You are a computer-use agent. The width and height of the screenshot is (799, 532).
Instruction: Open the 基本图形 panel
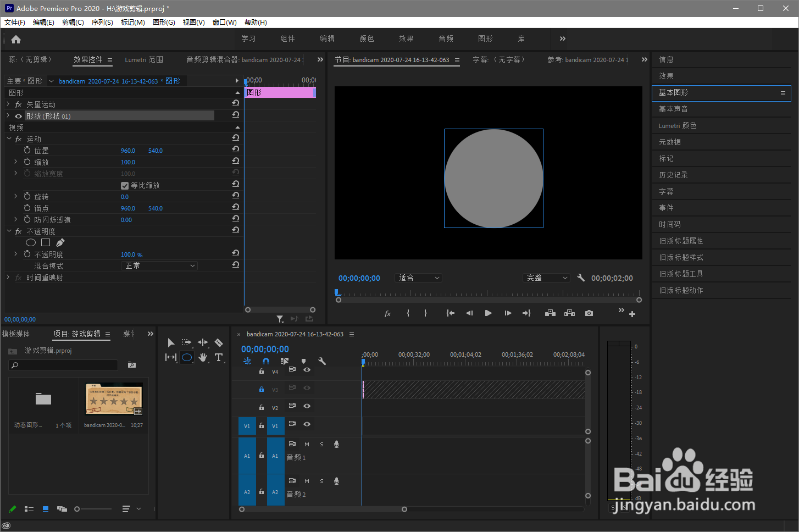pos(721,93)
